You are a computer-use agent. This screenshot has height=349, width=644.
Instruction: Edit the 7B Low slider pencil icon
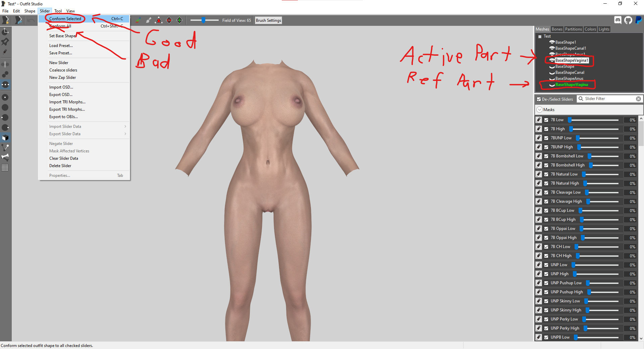coord(539,120)
